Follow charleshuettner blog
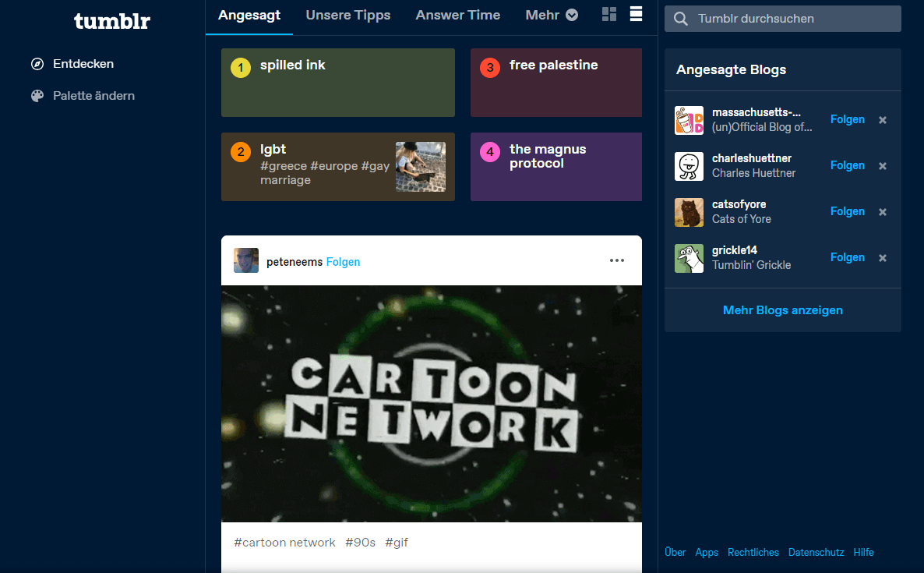 click(848, 165)
